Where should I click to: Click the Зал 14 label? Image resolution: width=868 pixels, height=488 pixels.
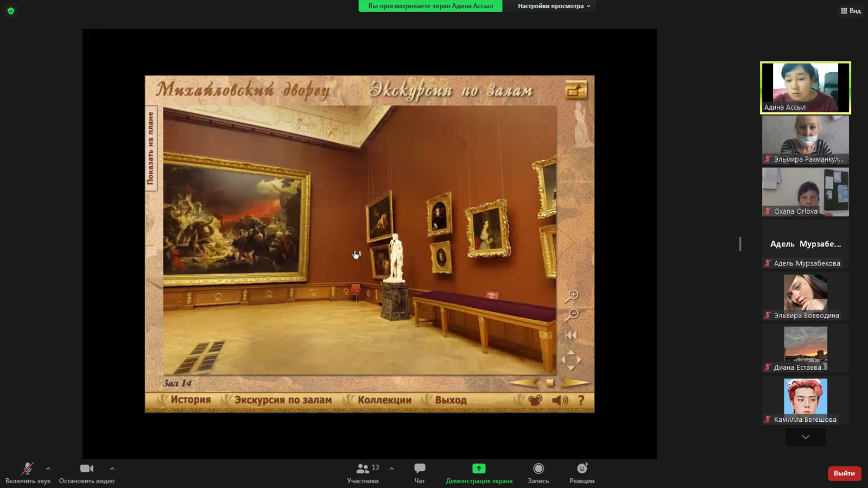(x=178, y=383)
